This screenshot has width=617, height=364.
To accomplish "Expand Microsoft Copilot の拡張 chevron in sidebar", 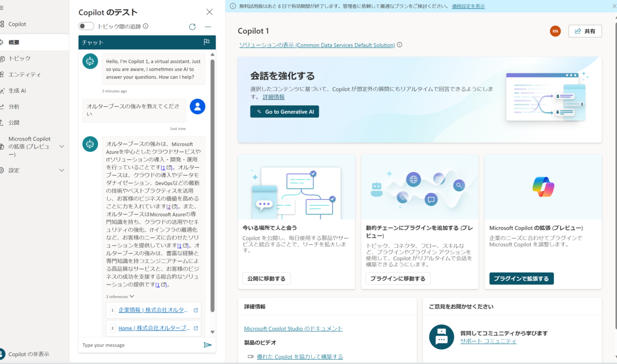I will (x=62, y=147).
